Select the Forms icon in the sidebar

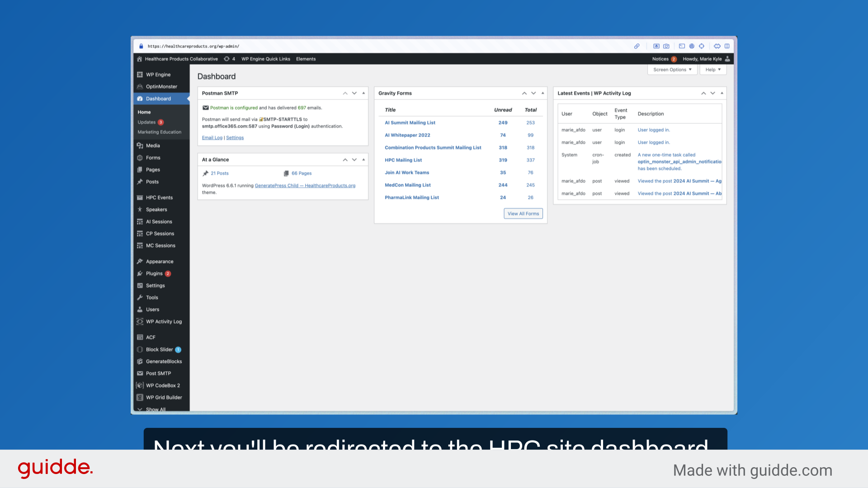(140, 157)
